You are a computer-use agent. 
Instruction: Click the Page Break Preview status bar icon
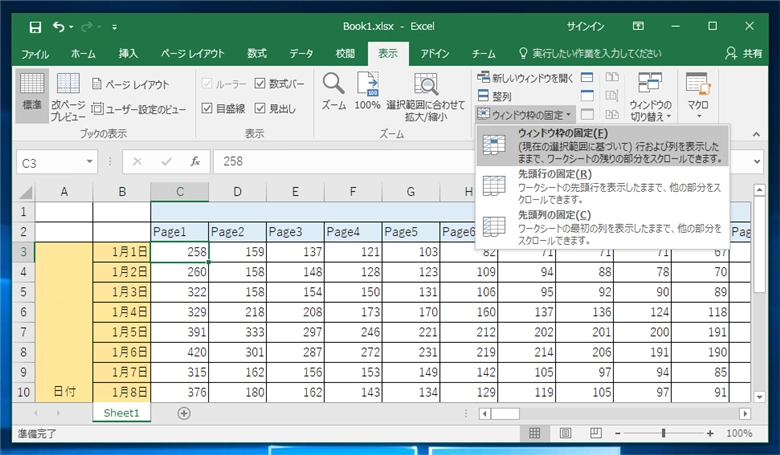[x=595, y=433]
